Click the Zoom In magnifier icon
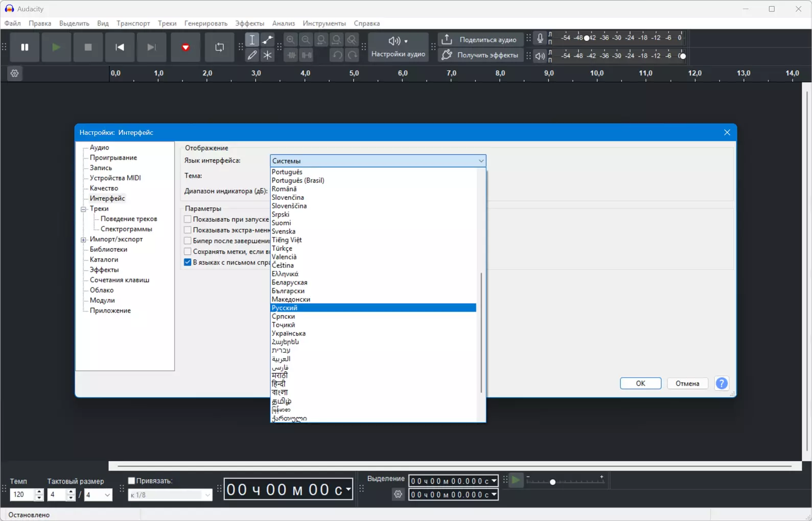 point(291,40)
